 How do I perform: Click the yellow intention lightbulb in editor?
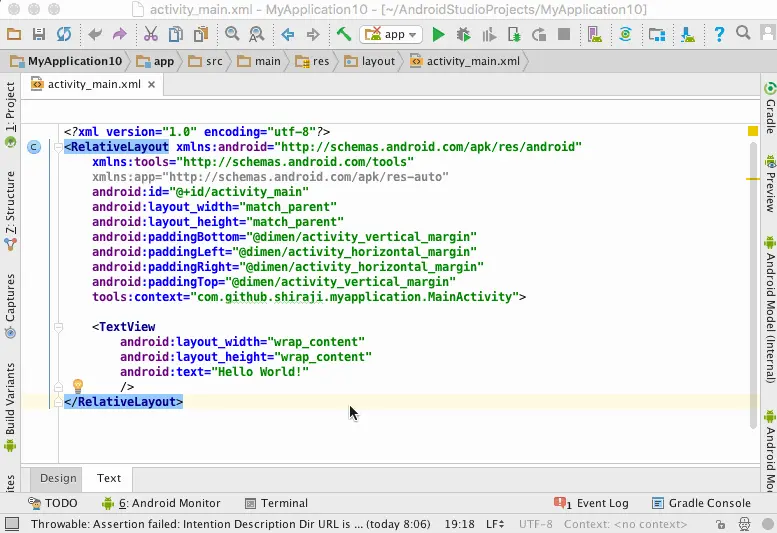click(77, 386)
